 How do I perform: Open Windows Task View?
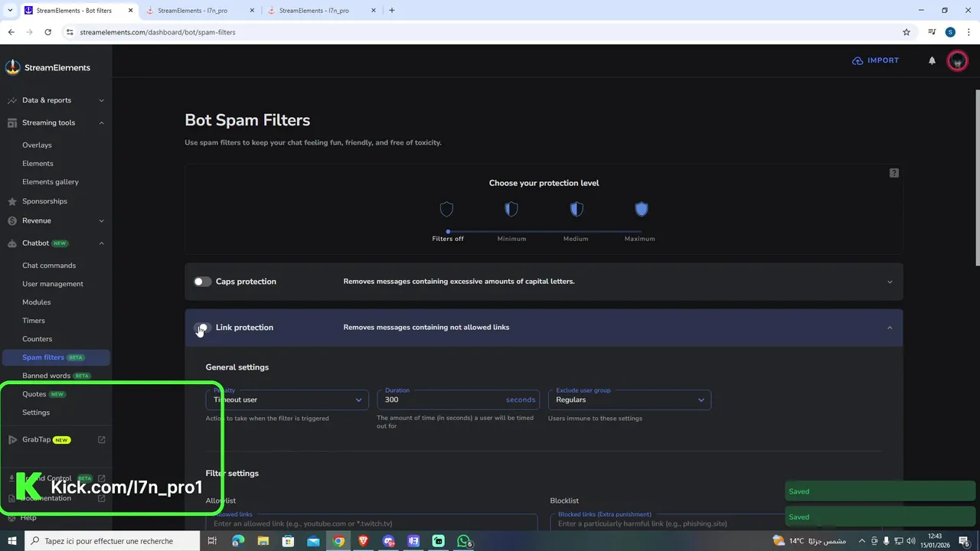click(x=213, y=541)
